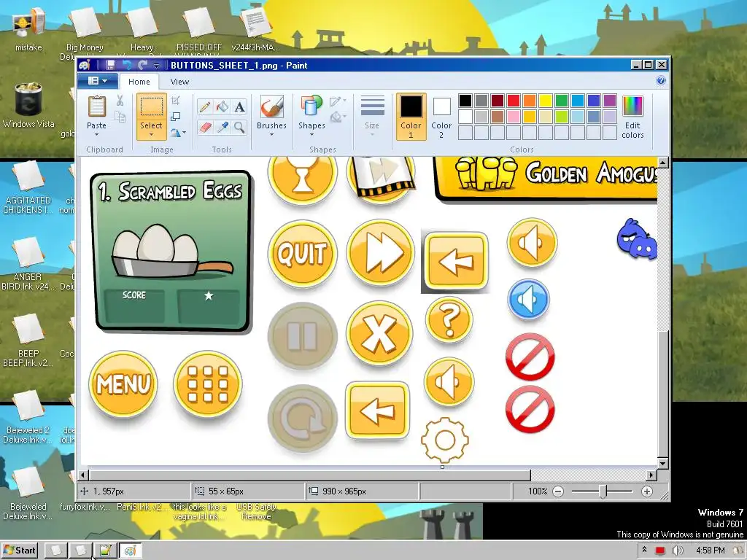
Task: Click the horizontal scrollbar left arrow
Action: [x=83, y=475]
